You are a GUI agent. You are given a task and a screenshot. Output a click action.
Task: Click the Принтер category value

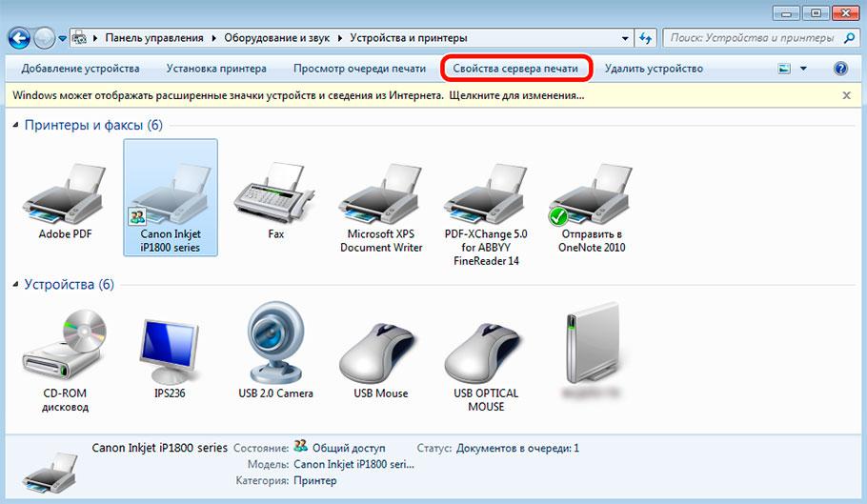pos(315,481)
